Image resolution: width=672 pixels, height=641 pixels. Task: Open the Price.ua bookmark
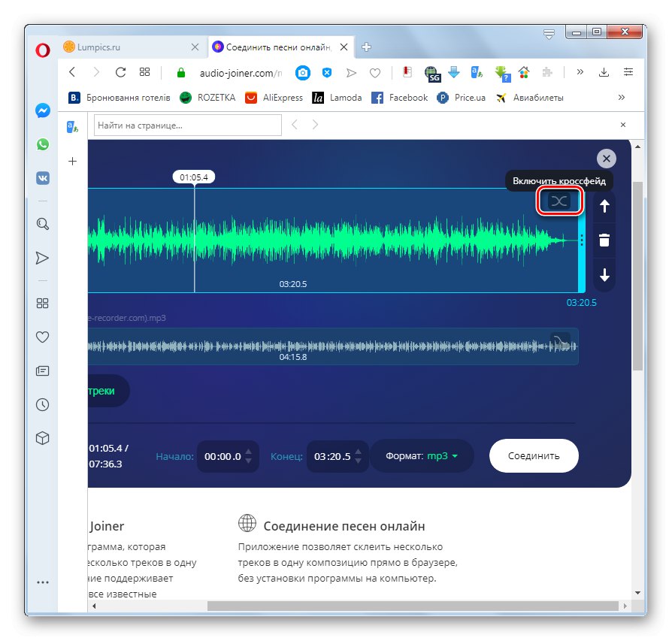(x=461, y=98)
